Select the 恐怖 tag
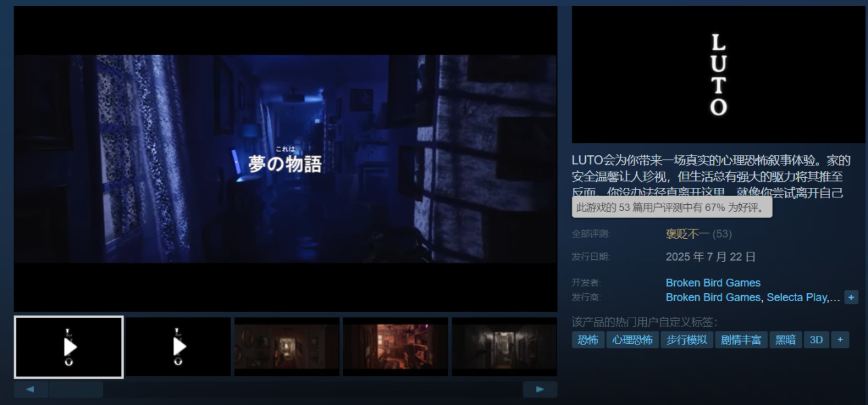 tap(588, 340)
